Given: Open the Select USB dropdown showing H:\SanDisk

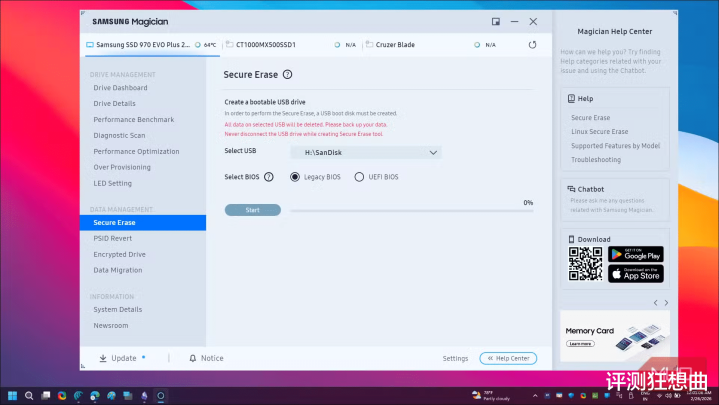Looking at the screenshot, I should [x=366, y=152].
